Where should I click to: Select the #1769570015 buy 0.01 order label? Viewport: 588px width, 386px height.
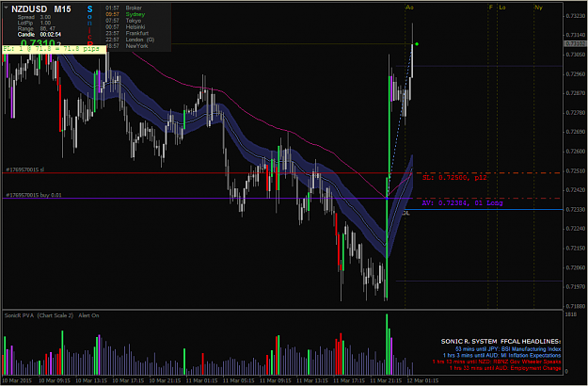point(34,196)
